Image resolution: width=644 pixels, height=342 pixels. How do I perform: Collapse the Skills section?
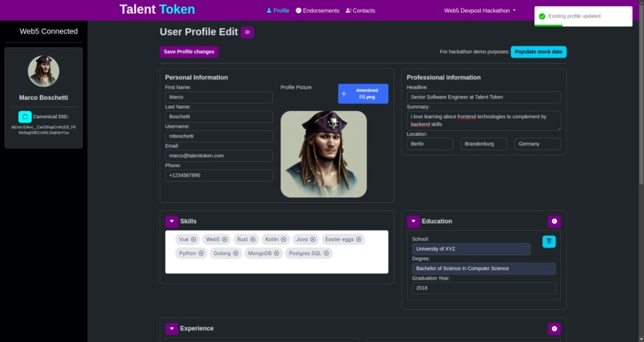coord(172,221)
